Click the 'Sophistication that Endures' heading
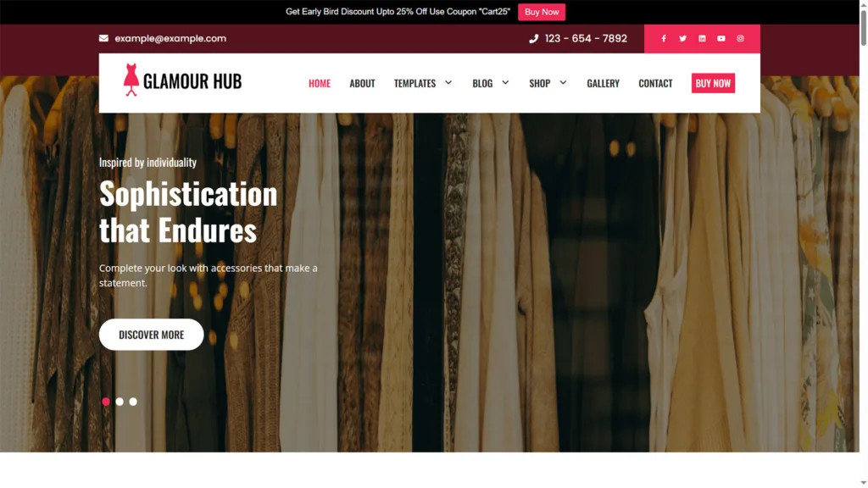Image resolution: width=868 pixels, height=488 pixels. tap(188, 211)
